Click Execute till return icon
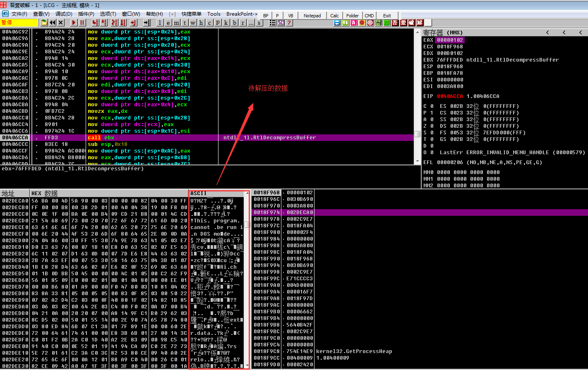 [x=133, y=23]
